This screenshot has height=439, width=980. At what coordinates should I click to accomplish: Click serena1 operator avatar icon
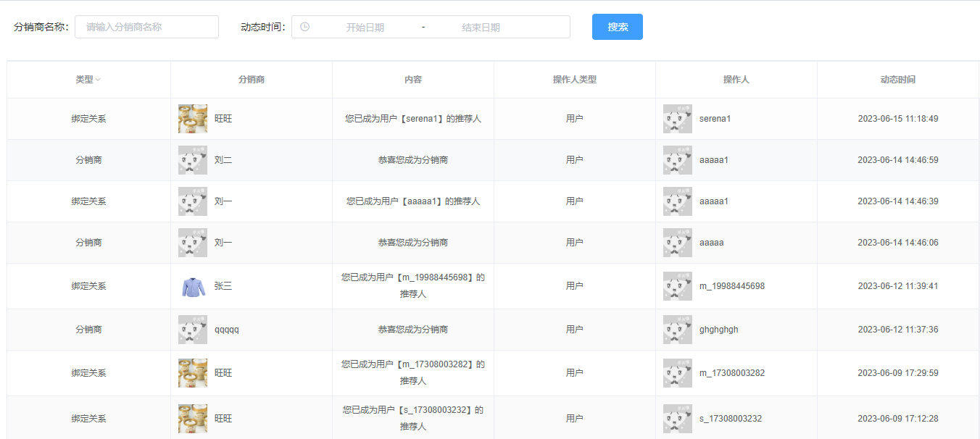[x=678, y=119]
